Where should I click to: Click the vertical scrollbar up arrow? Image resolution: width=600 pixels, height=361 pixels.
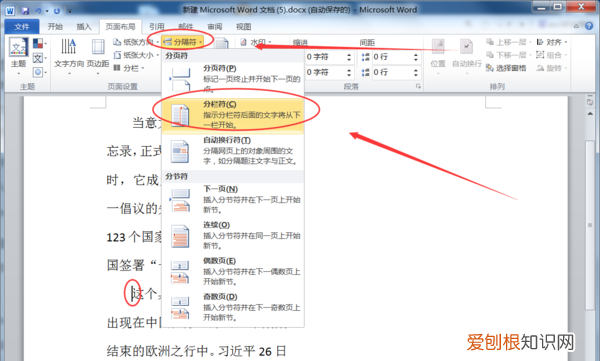[x=590, y=113]
